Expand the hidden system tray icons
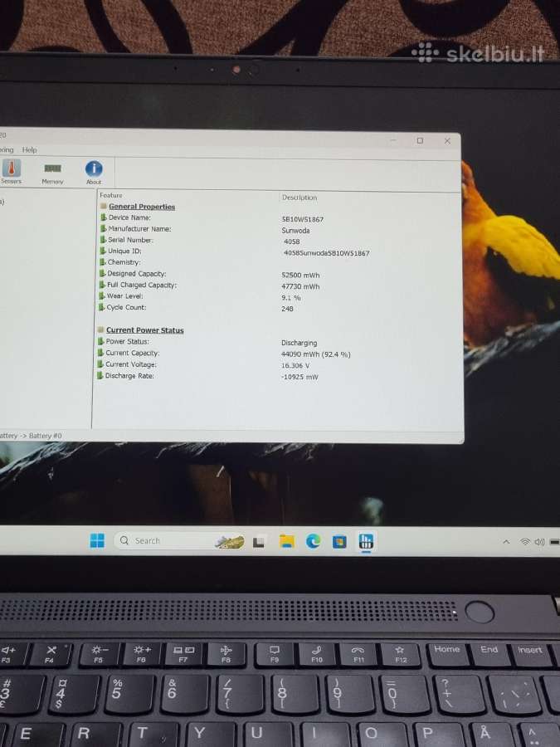The width and height of the screenshot is (560, 747). click(x=506, y=542)
